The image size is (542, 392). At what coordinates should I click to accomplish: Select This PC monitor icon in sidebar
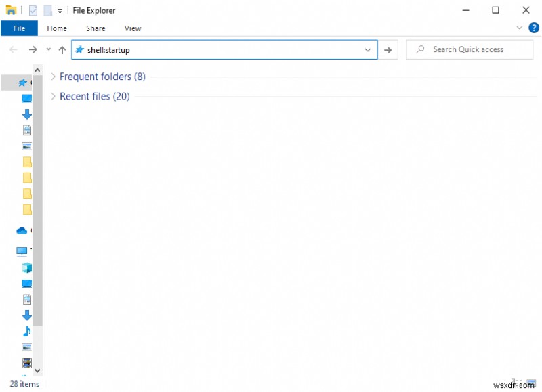click(x=22, y=252)
